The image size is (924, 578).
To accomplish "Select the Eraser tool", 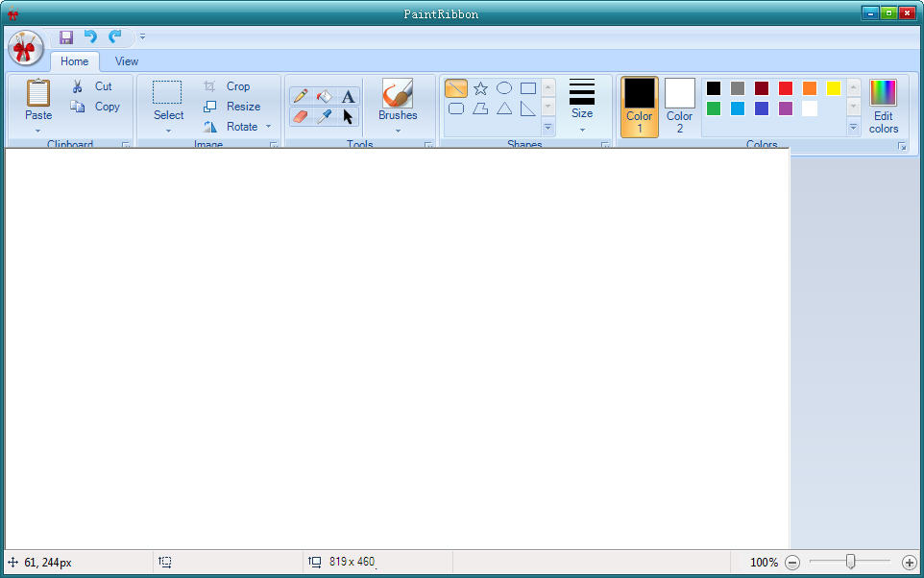I will 301,116.
